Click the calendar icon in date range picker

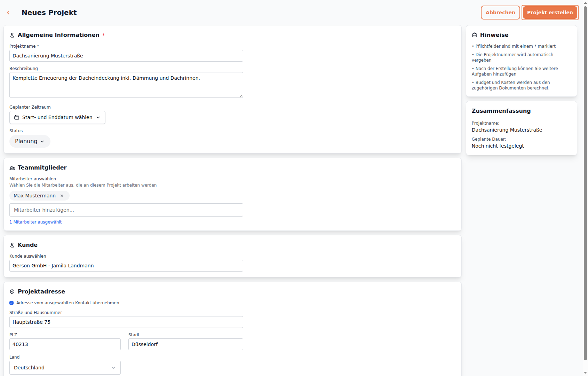click(17, 118)
